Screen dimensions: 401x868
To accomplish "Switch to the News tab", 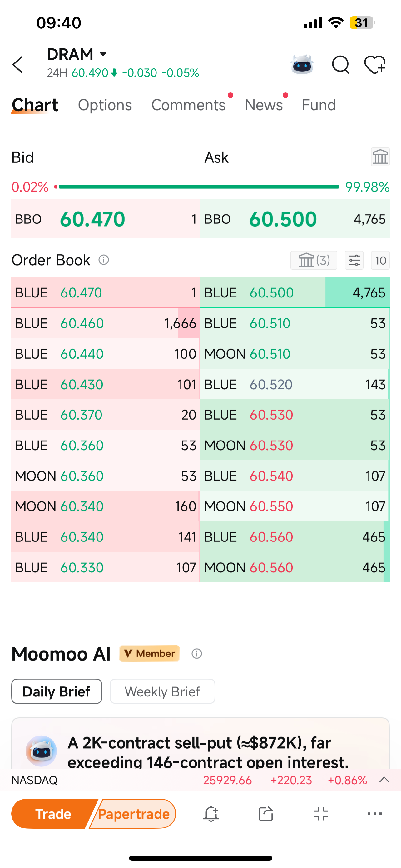I will click(264, 105).
